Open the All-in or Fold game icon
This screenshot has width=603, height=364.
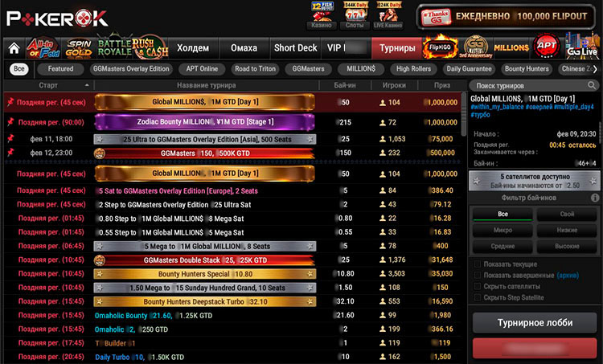point(43,47)
